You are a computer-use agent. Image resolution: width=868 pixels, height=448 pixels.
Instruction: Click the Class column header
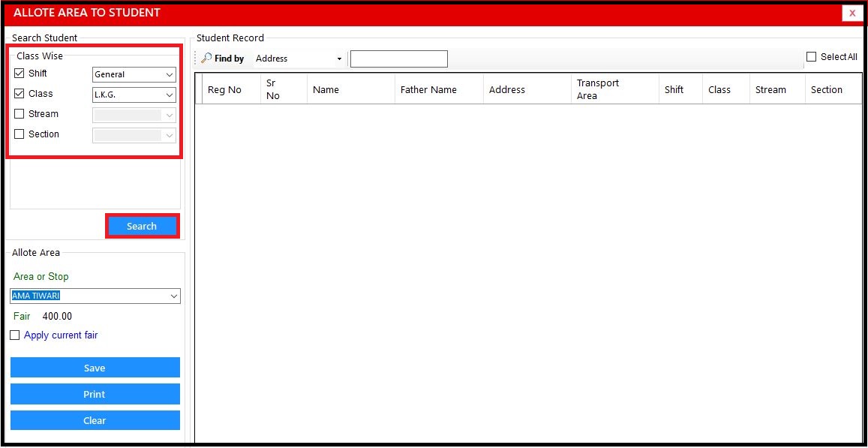(725, 89)
